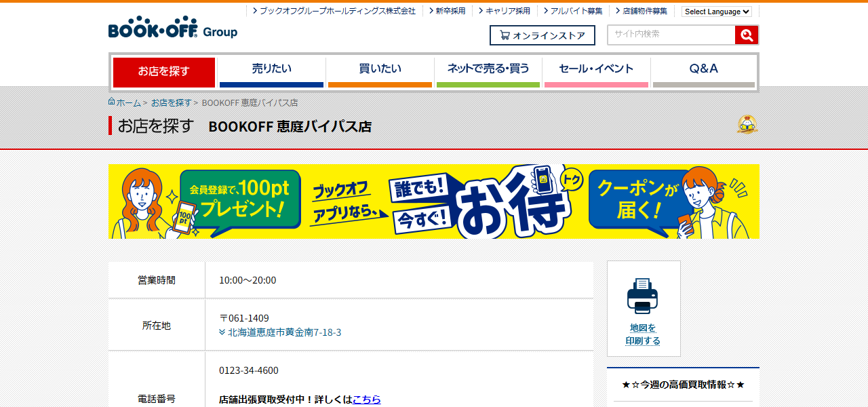Go to お店を探す breadcrumb link

(x=172, y=102)
